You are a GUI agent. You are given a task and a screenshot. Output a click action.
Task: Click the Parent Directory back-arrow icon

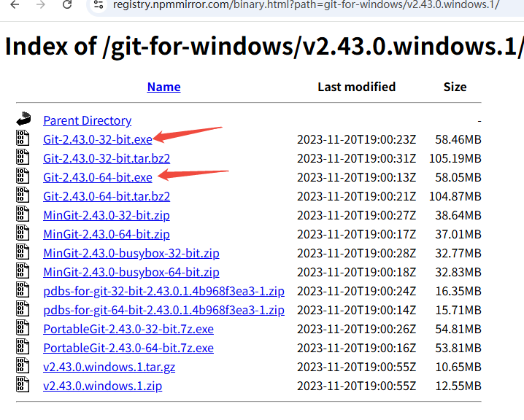(x=23, y=119)
